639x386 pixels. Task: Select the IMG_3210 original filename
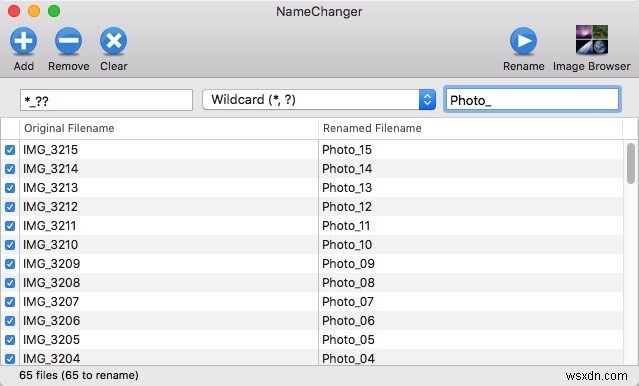pyautogui.click(x=50, y=245)
